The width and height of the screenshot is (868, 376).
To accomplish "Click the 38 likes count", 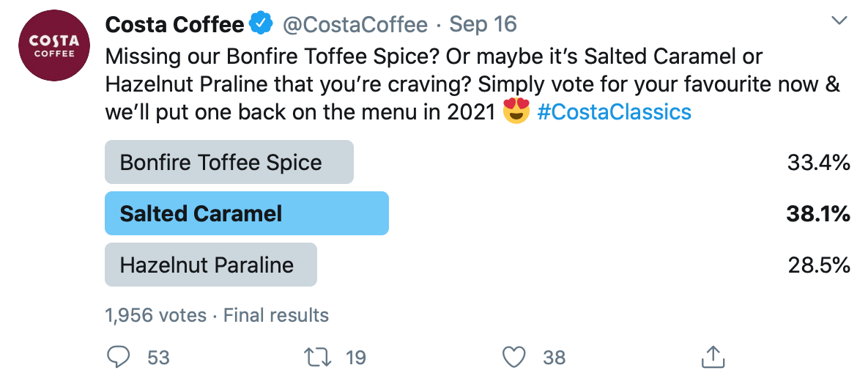I will (x=554, y=358).
